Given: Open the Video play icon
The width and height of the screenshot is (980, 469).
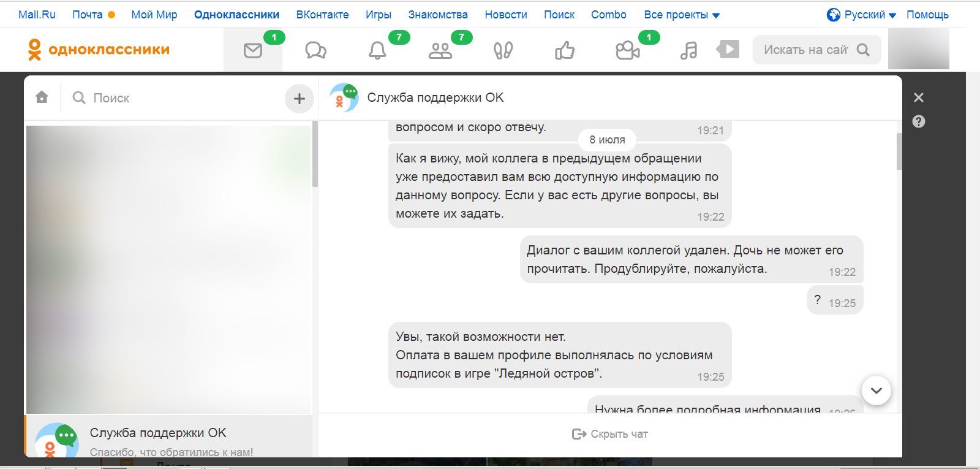Looking at the screenshot, I should pyautogui.click(x=728, y=49).
